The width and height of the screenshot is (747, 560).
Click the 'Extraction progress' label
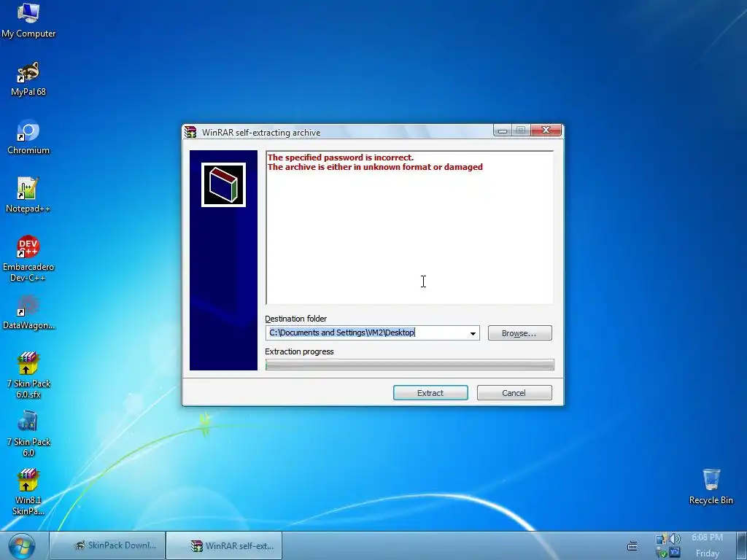[299, 351]
